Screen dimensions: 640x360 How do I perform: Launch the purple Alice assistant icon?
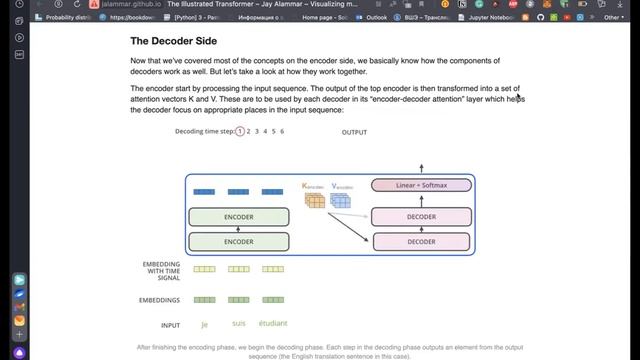point(19,353)
